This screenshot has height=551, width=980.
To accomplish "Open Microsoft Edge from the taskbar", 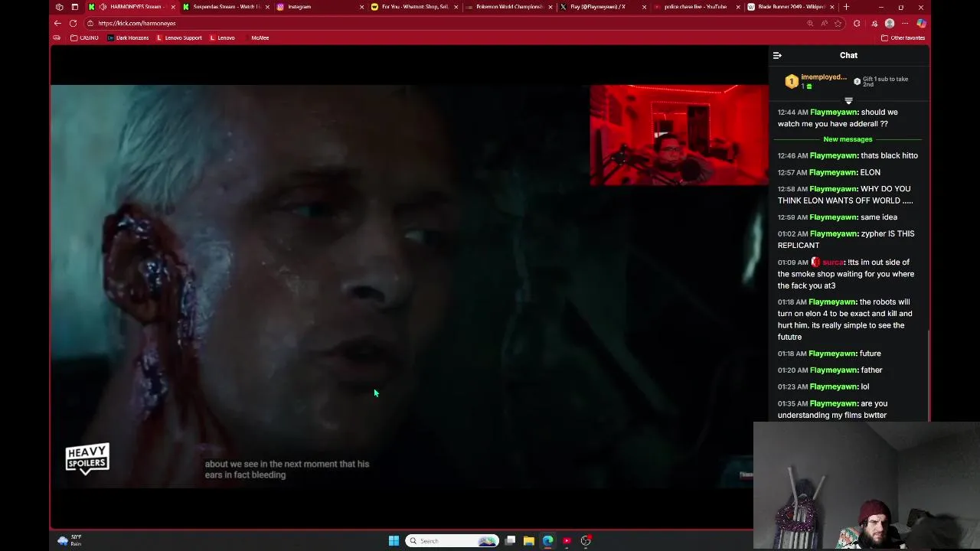I will coord(547,540).
